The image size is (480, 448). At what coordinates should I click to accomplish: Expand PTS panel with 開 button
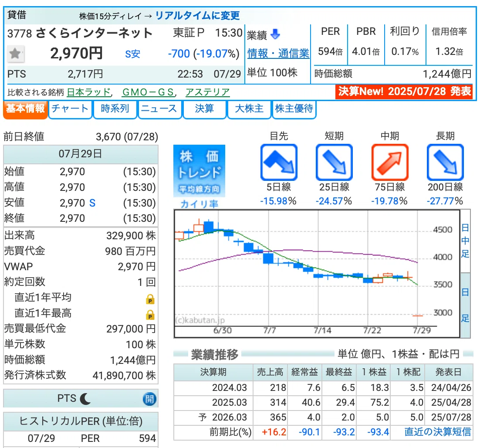[x=149, y=399]
